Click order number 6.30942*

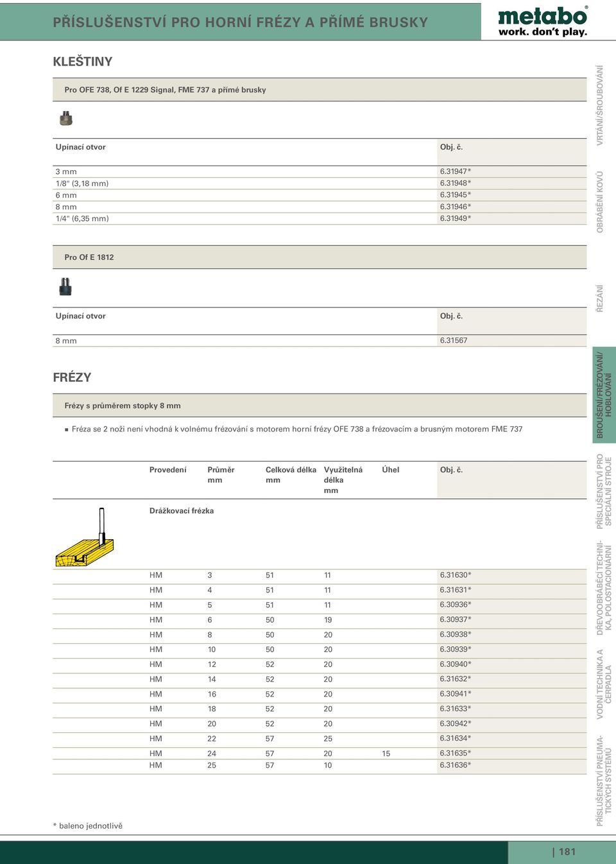[x=456, y=723]
